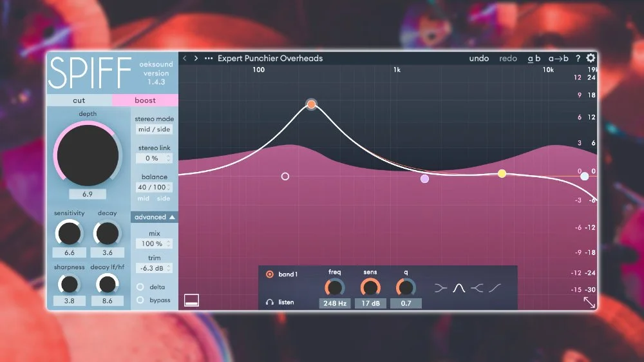Click the window resize arrow icon
Viewport: 644px width, 362px height.
point(589,303)
